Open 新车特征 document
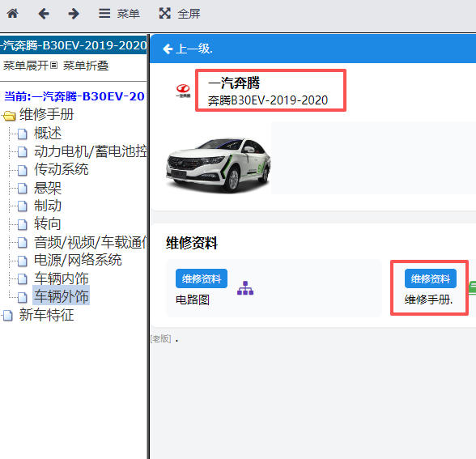 46,315
